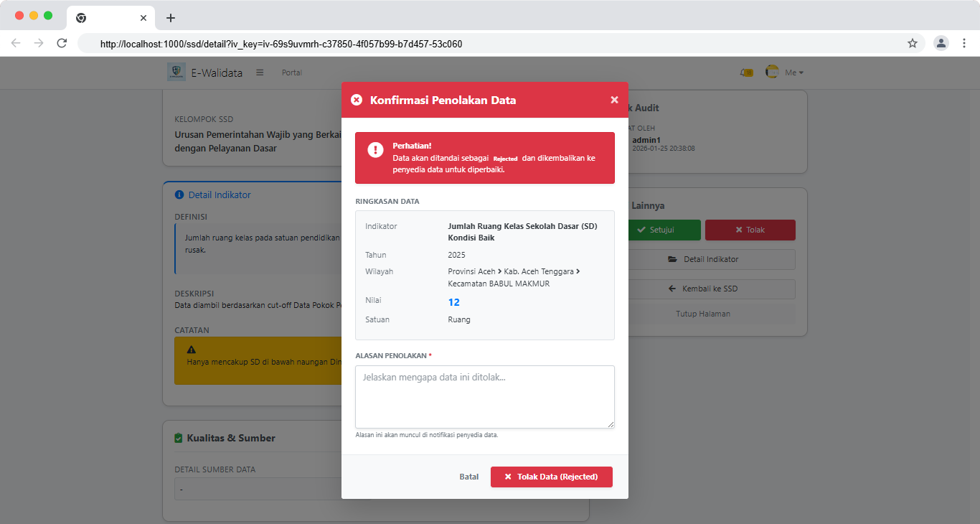Screen dimensions: 980x524
Task: Close the rejection modal with X icon
Action: (x=614, y=100)
